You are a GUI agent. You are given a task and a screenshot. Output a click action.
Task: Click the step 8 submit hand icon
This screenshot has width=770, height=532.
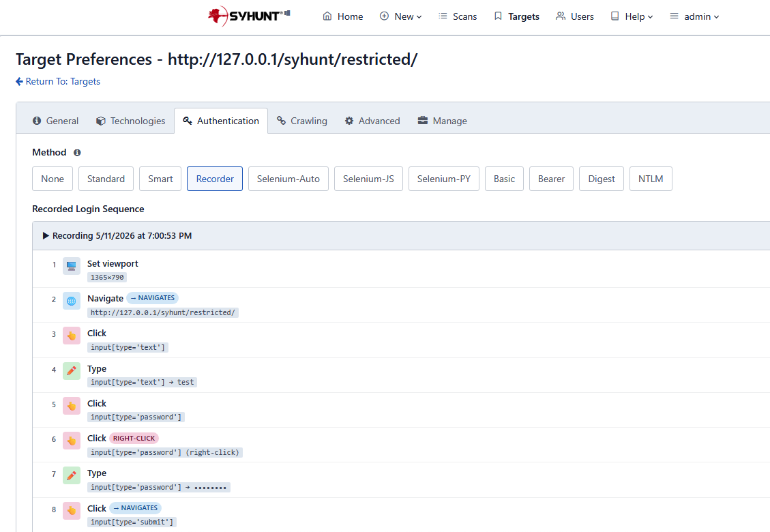(72, 511)
